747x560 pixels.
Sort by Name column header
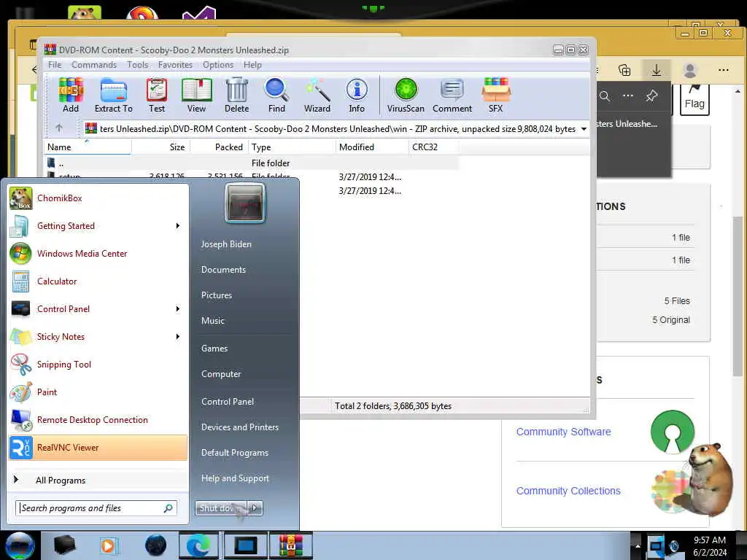[88, 147]
